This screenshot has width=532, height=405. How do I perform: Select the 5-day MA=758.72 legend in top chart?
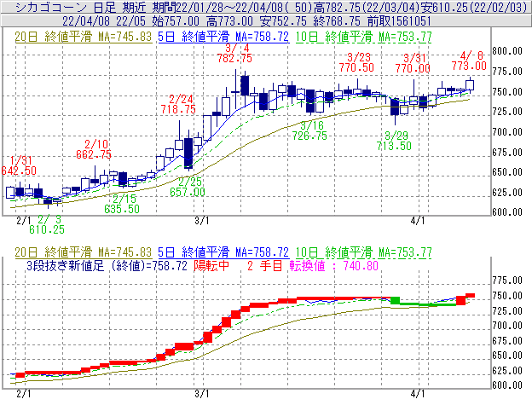(x=223, y=37)
